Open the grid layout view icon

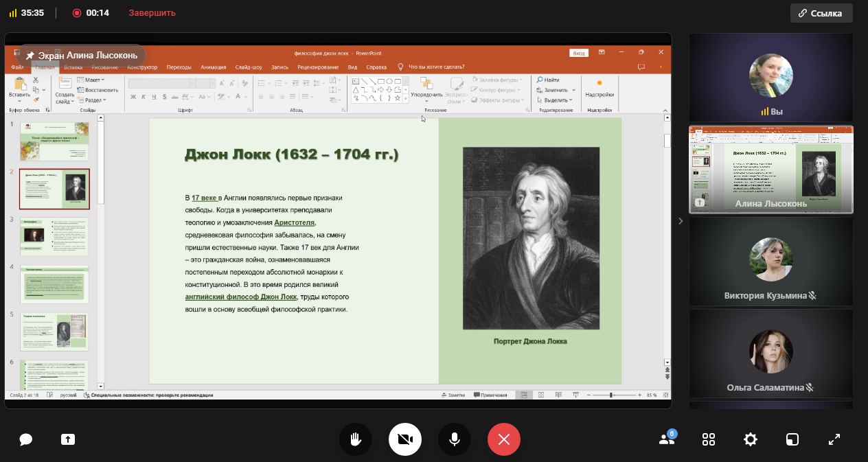pyautogui.click(x=709, y=439)
